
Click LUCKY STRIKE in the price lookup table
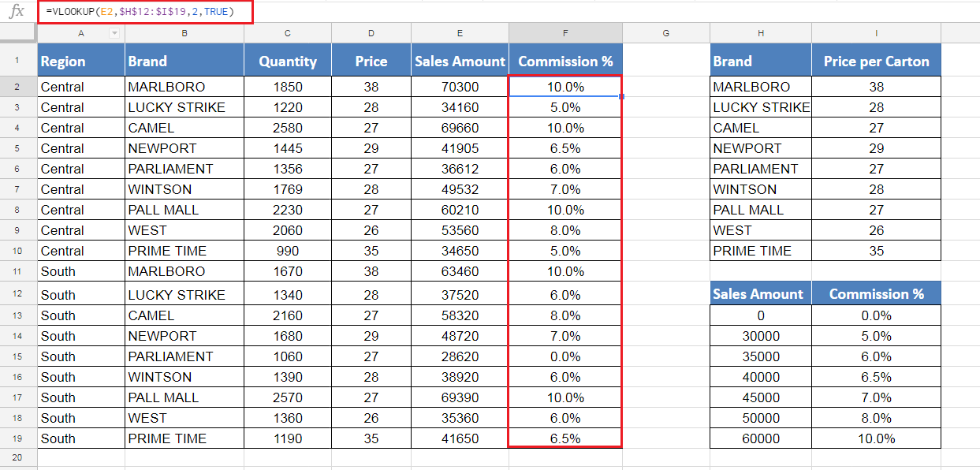click(x=761, y=107)
